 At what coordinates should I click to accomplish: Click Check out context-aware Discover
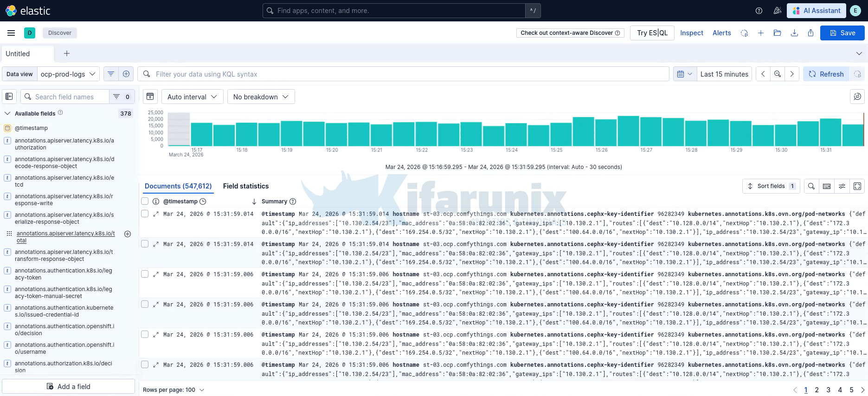point(570,33)
